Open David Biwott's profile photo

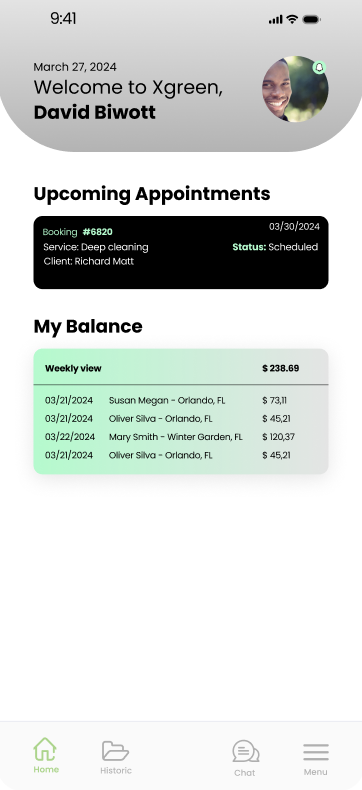pos(295,89)
